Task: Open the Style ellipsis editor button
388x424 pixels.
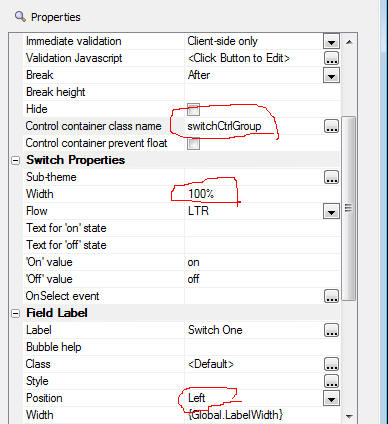Action: tap(331, 381)
